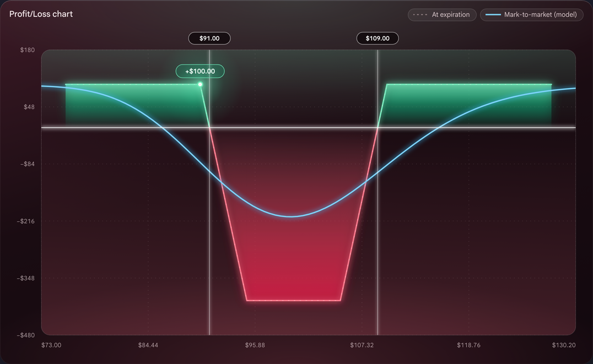
Task: Click the $130.20 x-axis label
Action: point(564,345)
